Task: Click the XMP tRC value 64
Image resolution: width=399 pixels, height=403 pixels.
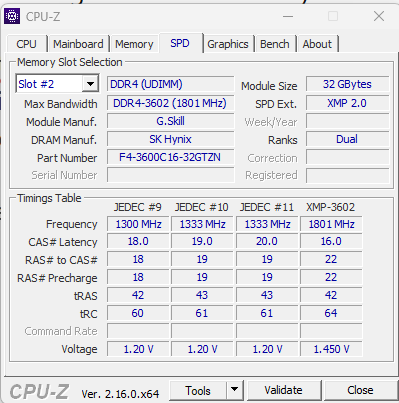Action: [x=331, y=313]
